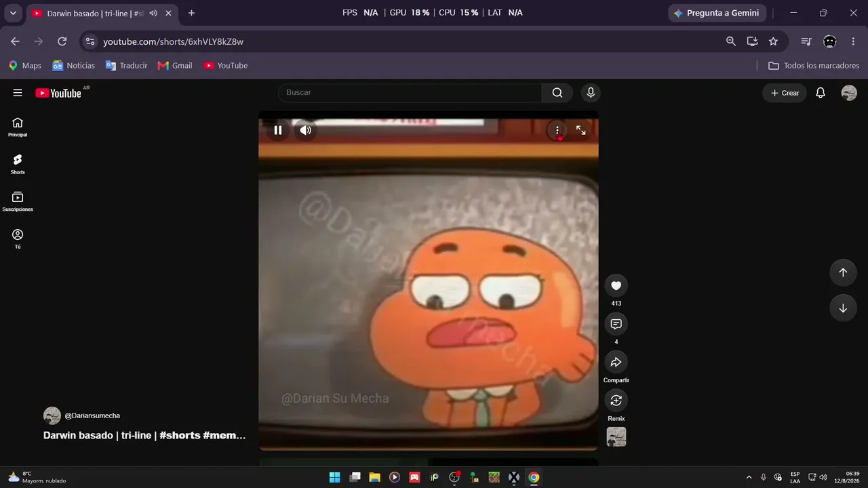868x488 pixels.
Task: Open the OBS Studio taskbar icon
Action: tap(454, 477)
